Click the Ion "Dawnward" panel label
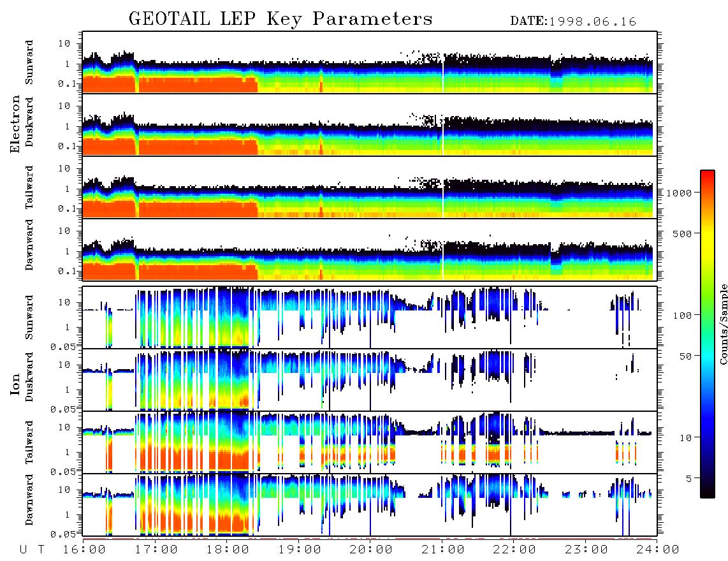This screenshot has height=561, width=728. 29,500
